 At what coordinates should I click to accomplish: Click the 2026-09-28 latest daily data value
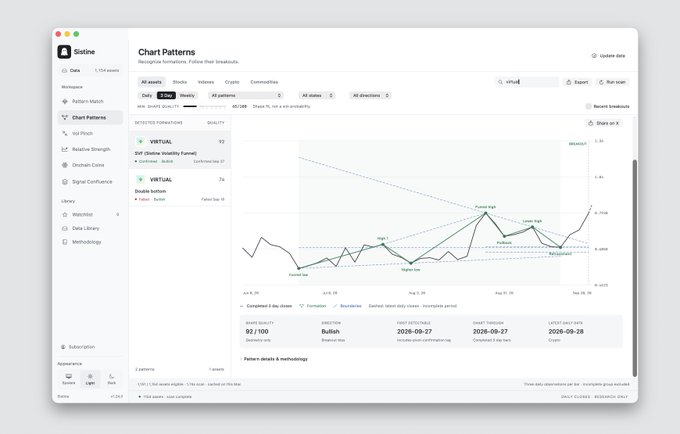pos(566,332)
